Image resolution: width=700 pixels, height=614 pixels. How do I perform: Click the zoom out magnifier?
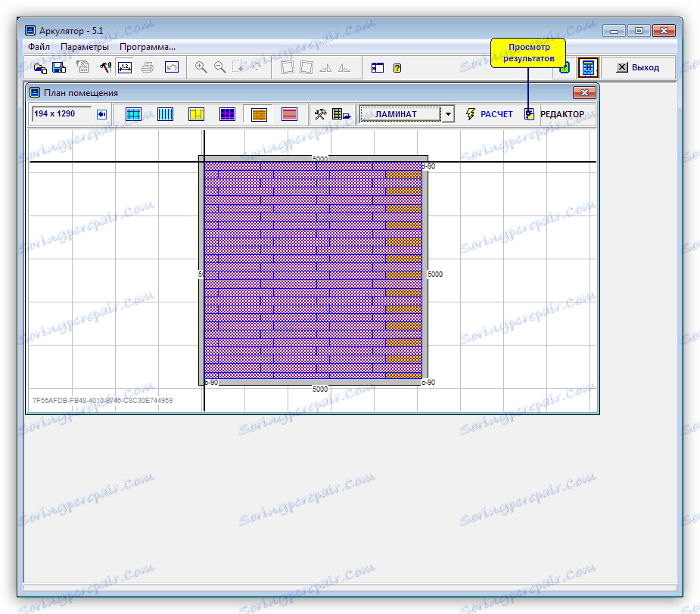[x=219, y=67]
